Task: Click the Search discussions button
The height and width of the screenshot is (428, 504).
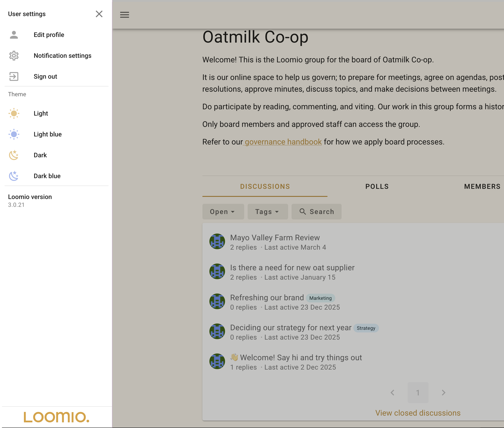Action: 316,212
